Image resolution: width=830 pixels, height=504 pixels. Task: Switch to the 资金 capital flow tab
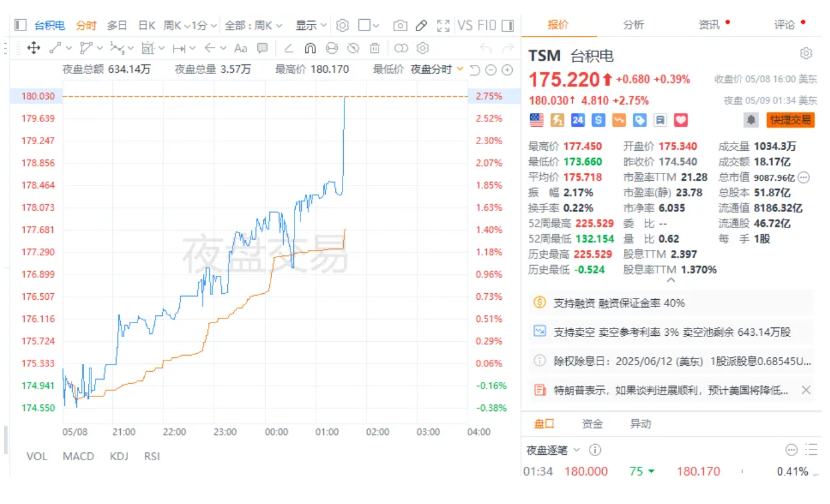point(593,424)
